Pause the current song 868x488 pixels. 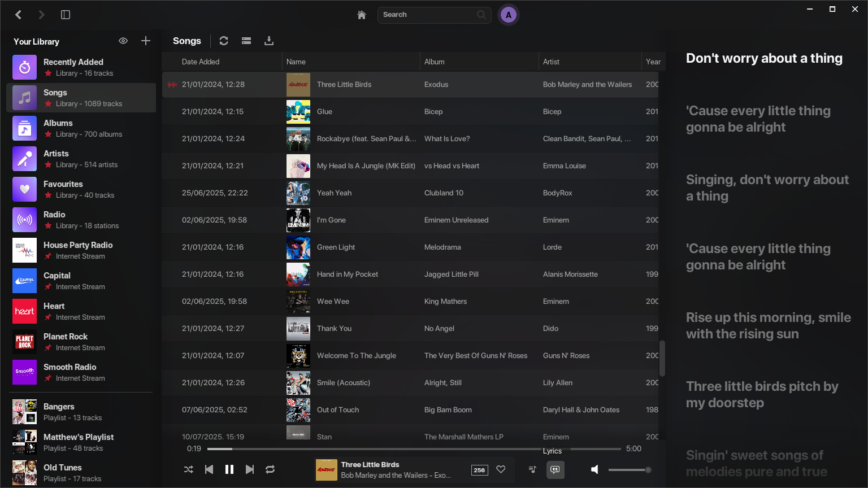(229, 469)
